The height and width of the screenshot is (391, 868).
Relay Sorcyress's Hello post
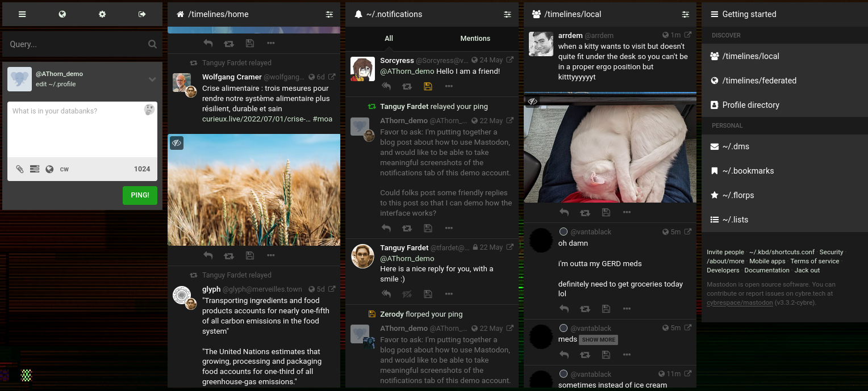point(407,86)
